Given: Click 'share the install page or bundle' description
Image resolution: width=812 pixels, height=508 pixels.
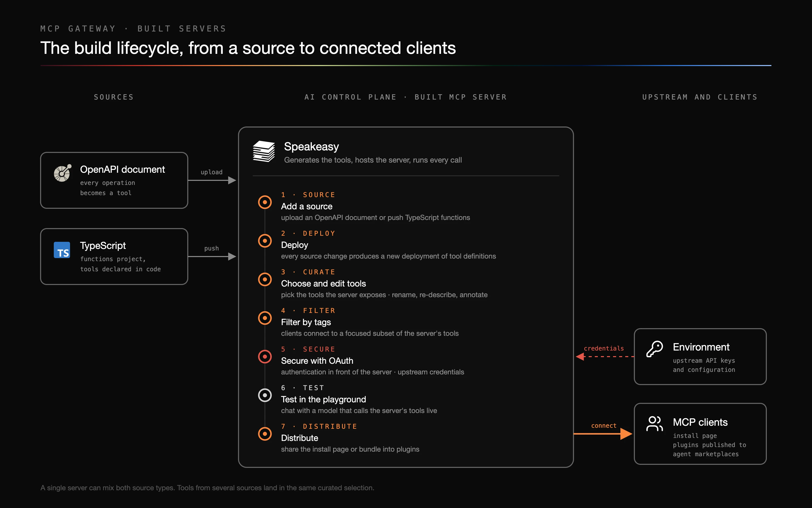Looking at the screenshot, I should click(350, 450).
